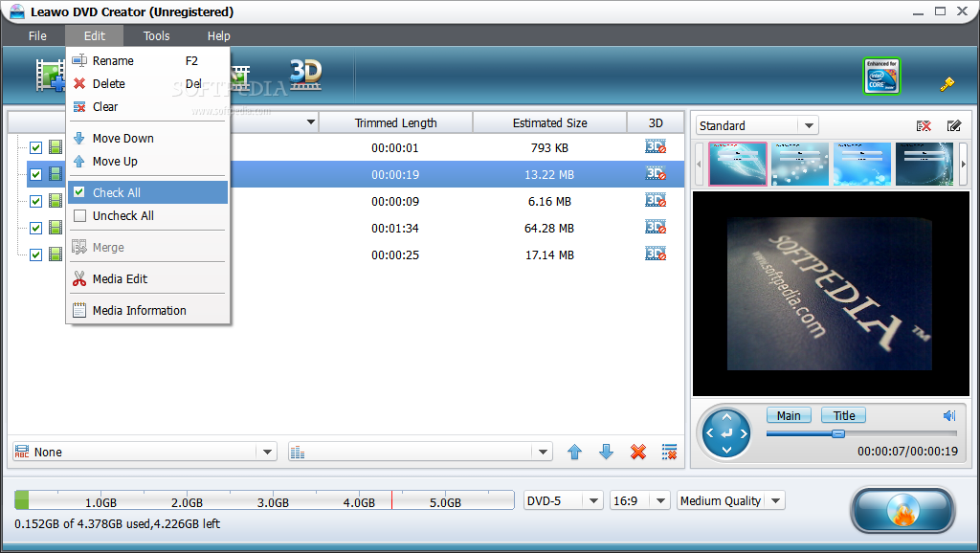980x553 pixels.
Task: Click the clear list icon below the list
Action: coord(669,452)
